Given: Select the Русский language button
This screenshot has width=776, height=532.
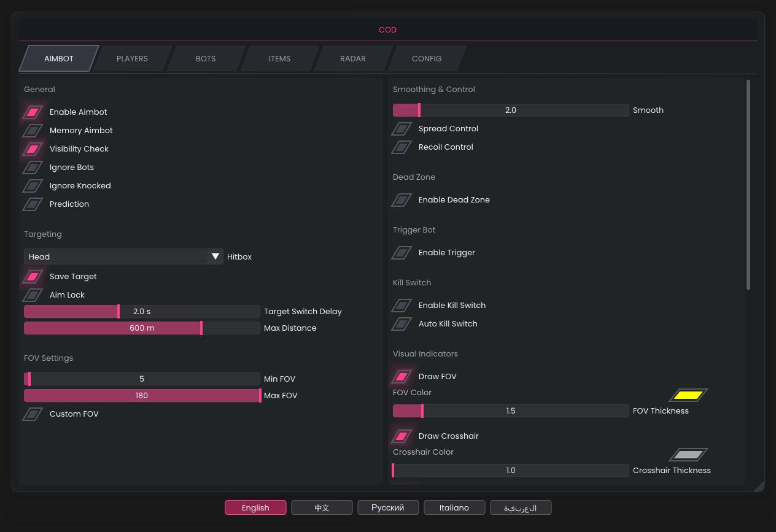Looking at the screenshot, I should point(388,507).
